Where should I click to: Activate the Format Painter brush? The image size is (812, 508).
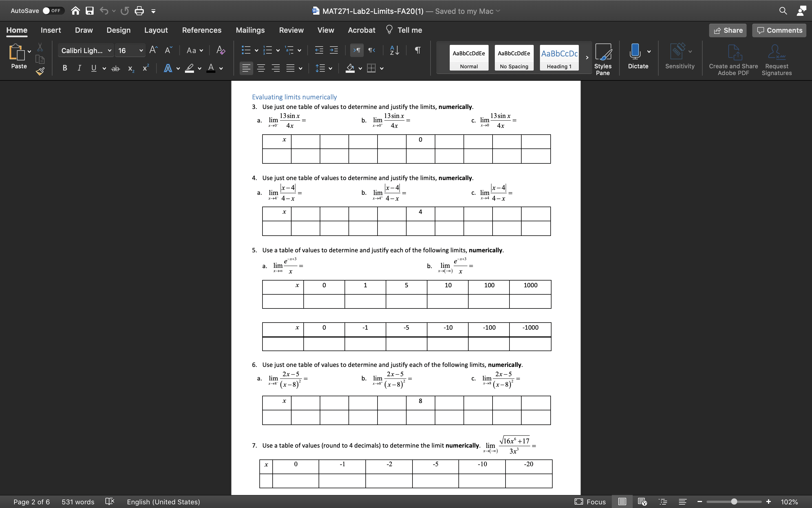point(40,71)
